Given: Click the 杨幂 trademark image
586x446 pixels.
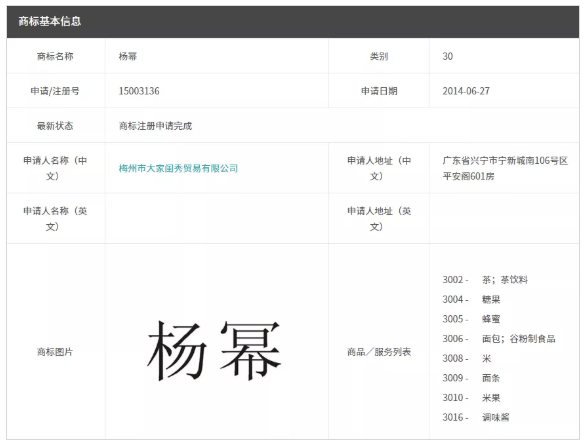Looking at the screenshot, I should [x=214, y=351].
